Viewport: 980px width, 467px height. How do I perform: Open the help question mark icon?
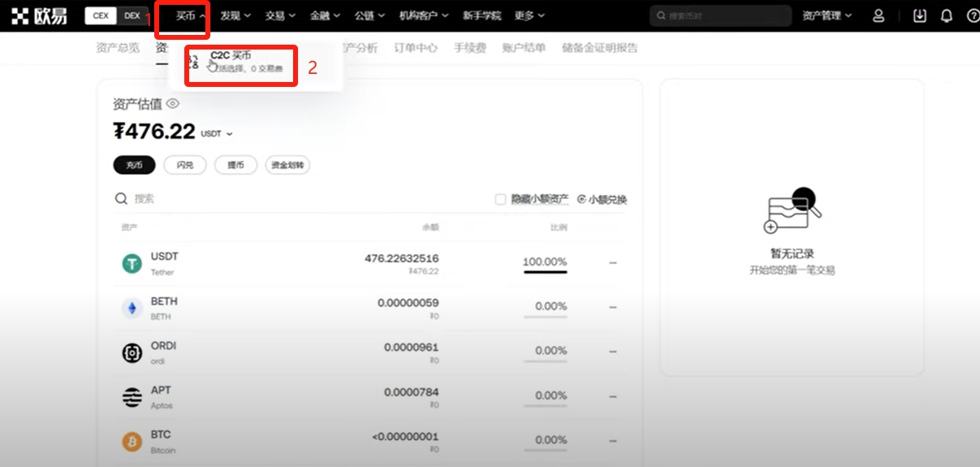pos(974,15)
